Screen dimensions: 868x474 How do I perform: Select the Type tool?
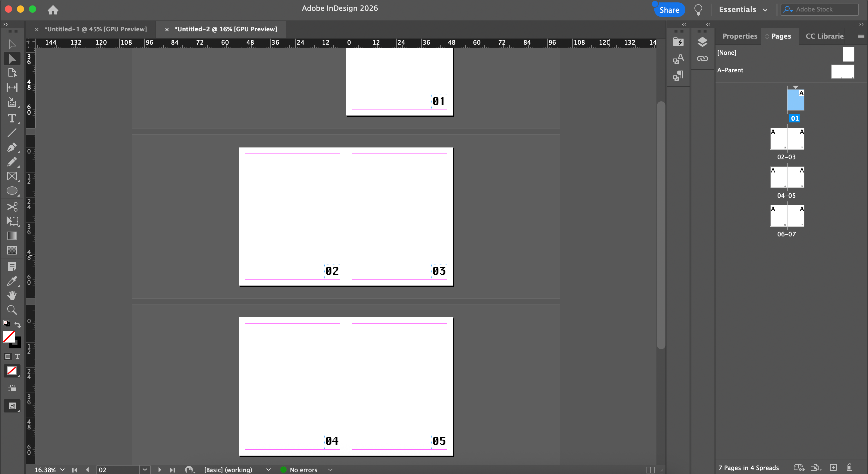(12, 118)
